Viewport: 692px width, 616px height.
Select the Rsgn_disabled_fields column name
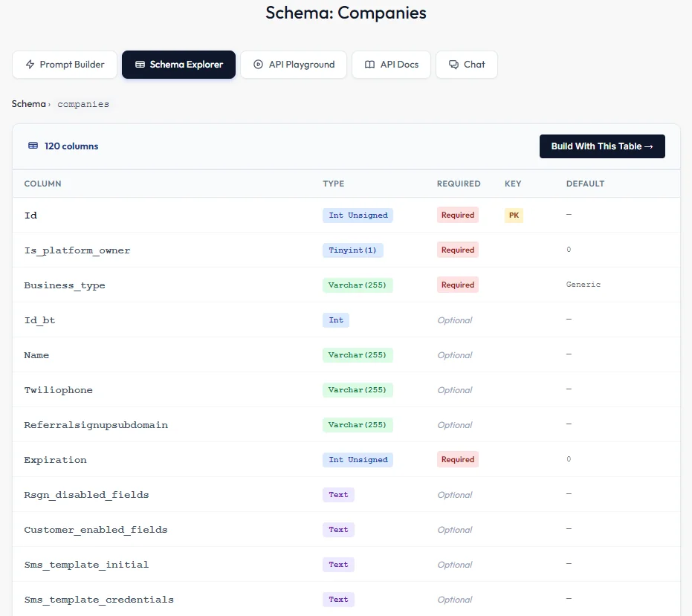(86, 495)
